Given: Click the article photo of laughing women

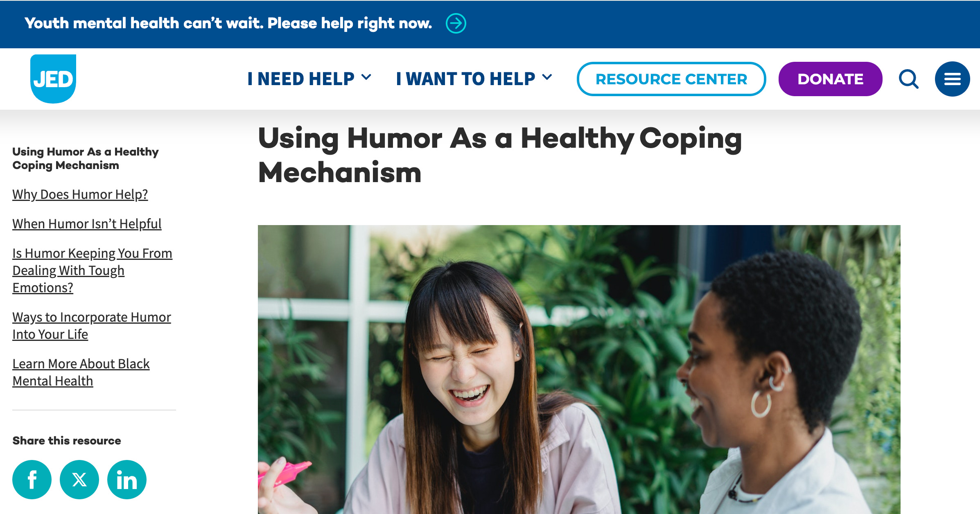Looking at the screenshot, I should tap(579, 370).
